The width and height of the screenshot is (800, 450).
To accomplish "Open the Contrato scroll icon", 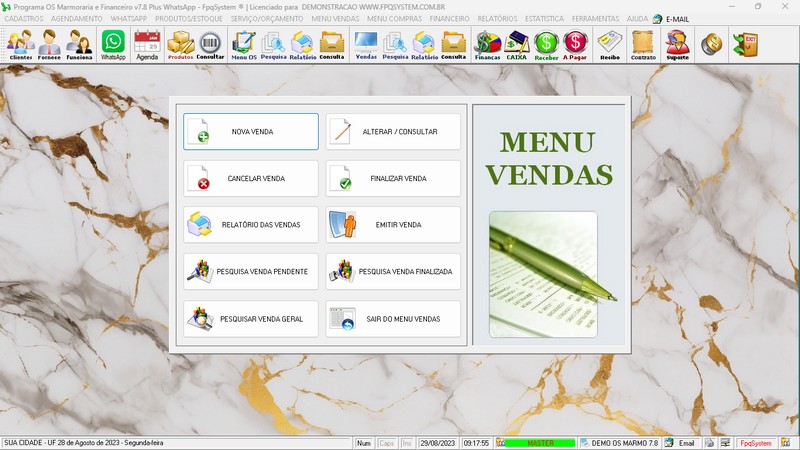I will [643, 45].
